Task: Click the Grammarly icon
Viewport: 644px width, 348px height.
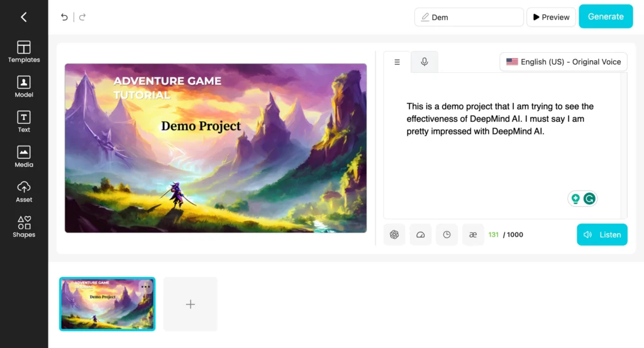Action: (589, 198)
